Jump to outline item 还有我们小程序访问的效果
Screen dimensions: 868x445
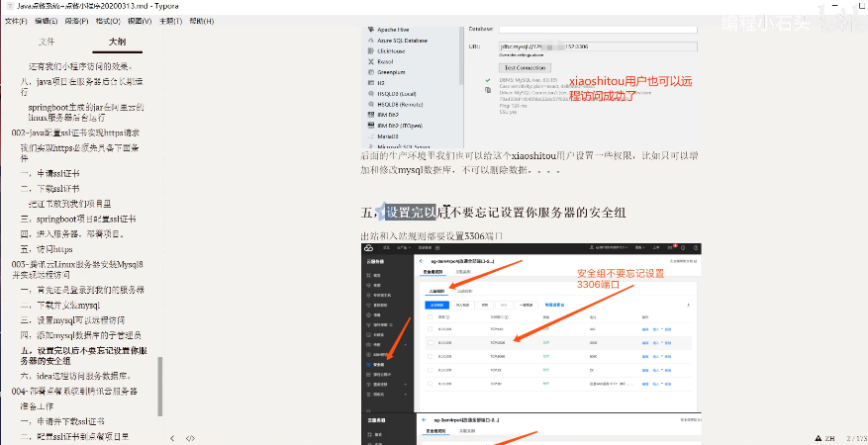tap(80, 67)
